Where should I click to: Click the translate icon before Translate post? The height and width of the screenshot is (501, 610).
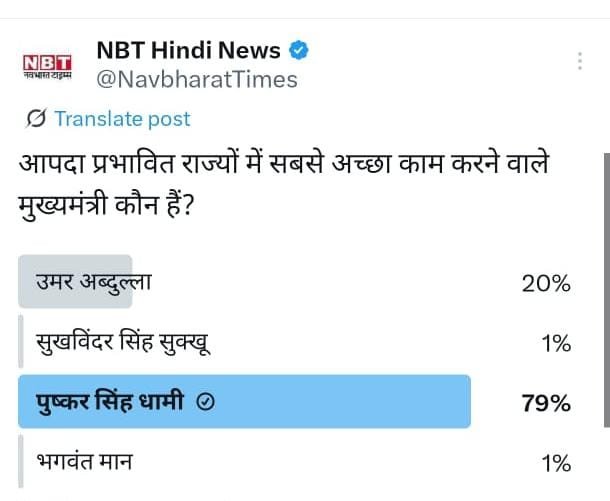tap(36, 119)
